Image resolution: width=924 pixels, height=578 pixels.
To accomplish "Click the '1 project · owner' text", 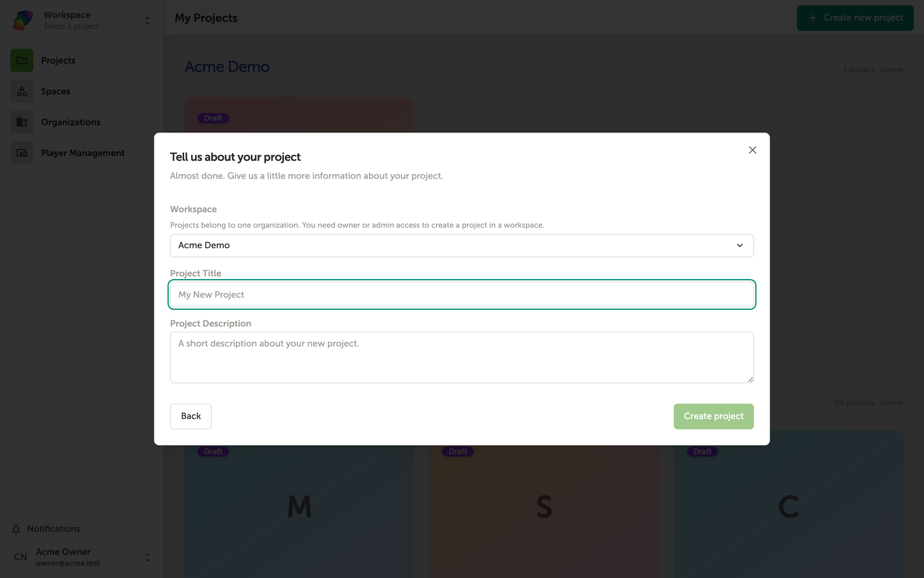I will (x=873, y=69).
